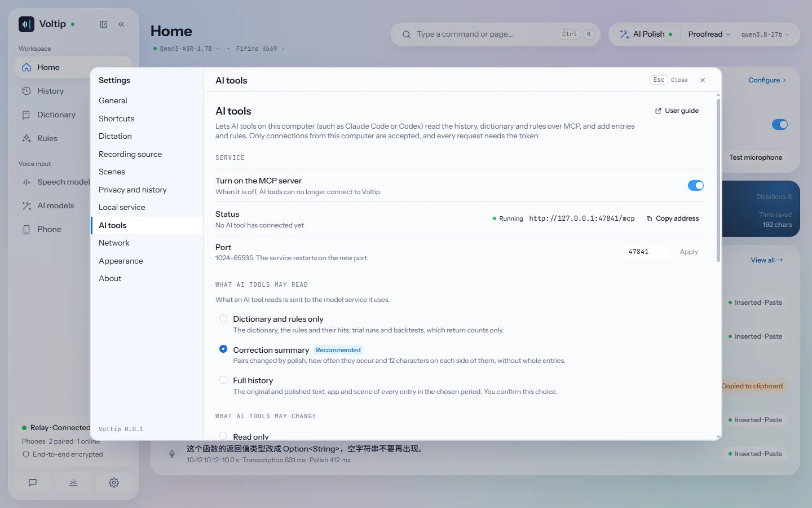The image size is (812, 508).
Task: Open Appearance settings section
Action: coord(147,261)
